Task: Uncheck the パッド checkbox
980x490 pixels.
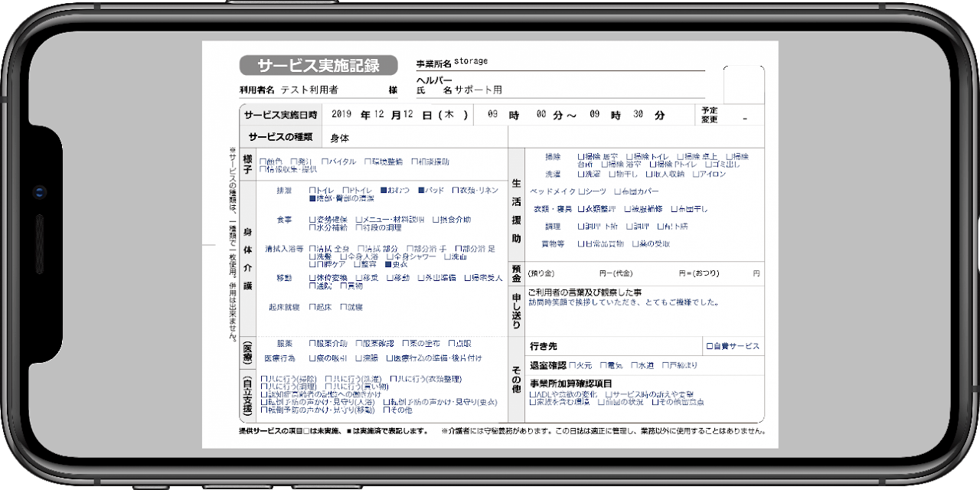Action: click(421, 190)
